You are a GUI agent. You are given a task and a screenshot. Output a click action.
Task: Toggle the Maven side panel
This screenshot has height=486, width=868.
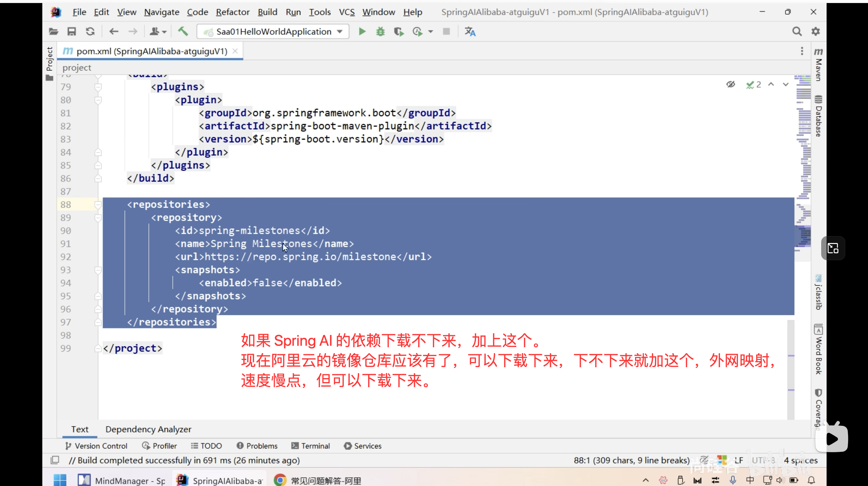click(818, 64)
